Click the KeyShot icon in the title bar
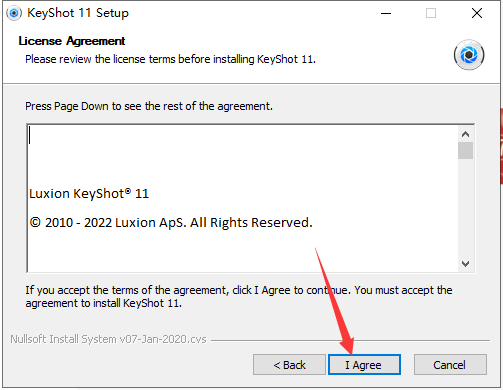 coord(14,13)
